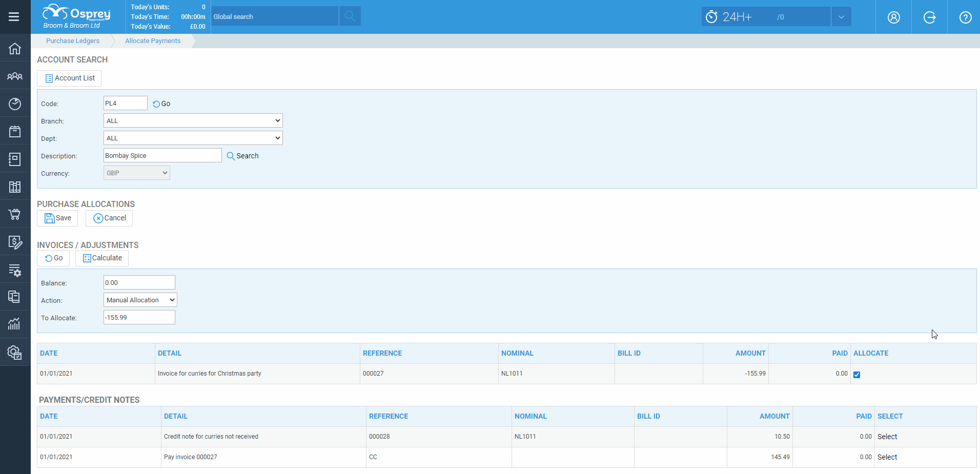980x474 pixels.
Task: Open the billing invoice pen sidebar icon
Action: [15, 242]
